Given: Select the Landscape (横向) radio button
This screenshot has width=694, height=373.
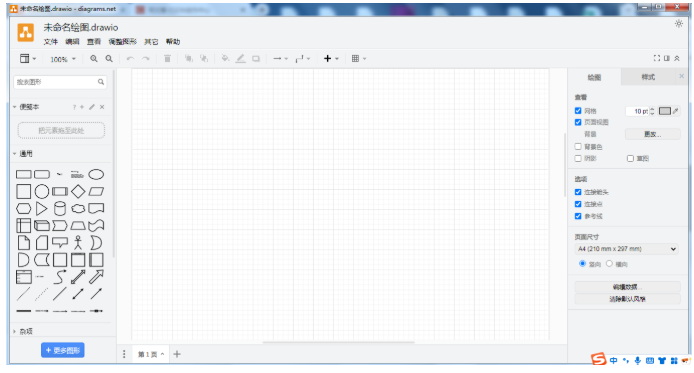Looking at the screenshot, I should [x=609, y=264].
